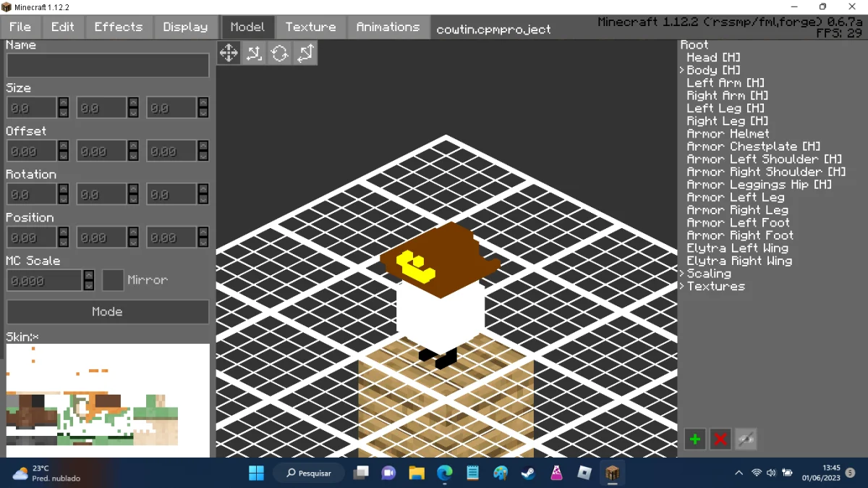Open Steam from the taskbar
The width and height of the screenshot is (868, 488).
click(528, 473)
